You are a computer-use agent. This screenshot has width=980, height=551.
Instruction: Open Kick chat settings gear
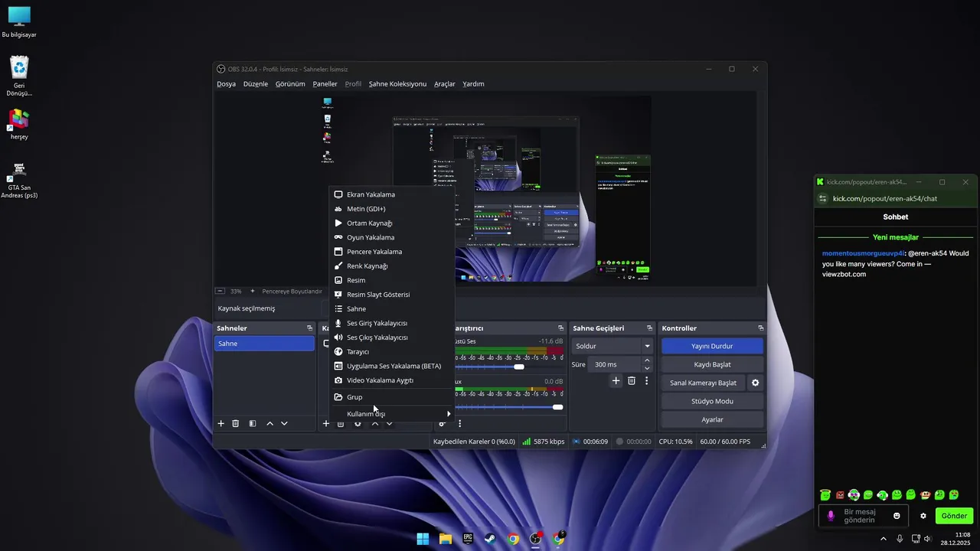click(923, 516)
